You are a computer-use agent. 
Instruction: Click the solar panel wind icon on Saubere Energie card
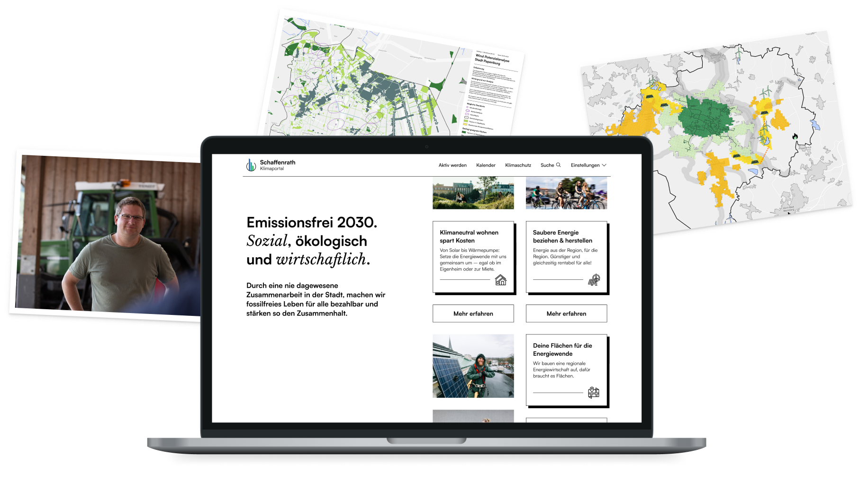pos(594,280)
